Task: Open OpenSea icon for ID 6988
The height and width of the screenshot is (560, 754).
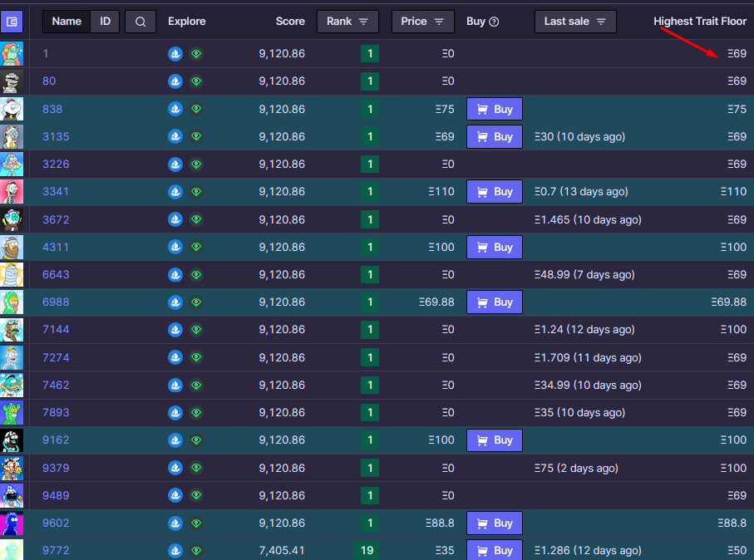Action: coord(175,302)
